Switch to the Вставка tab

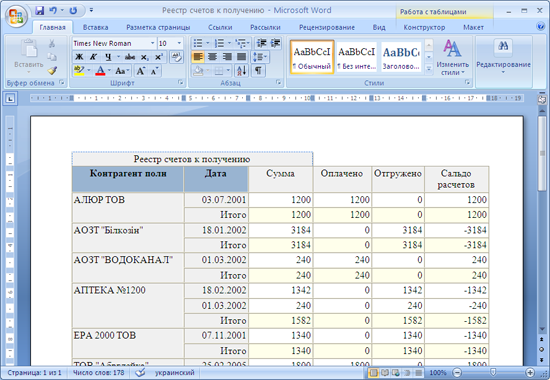pos(95,27)
